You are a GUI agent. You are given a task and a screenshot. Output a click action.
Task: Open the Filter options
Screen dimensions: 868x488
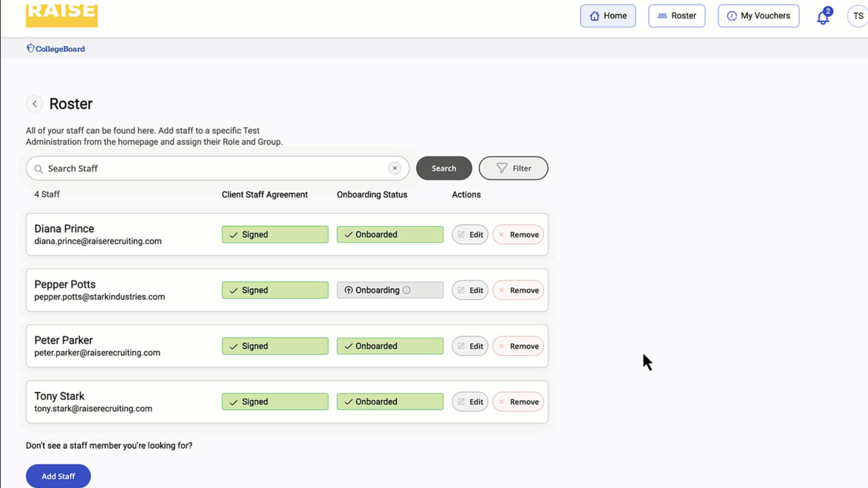click(x=513, y=169)
